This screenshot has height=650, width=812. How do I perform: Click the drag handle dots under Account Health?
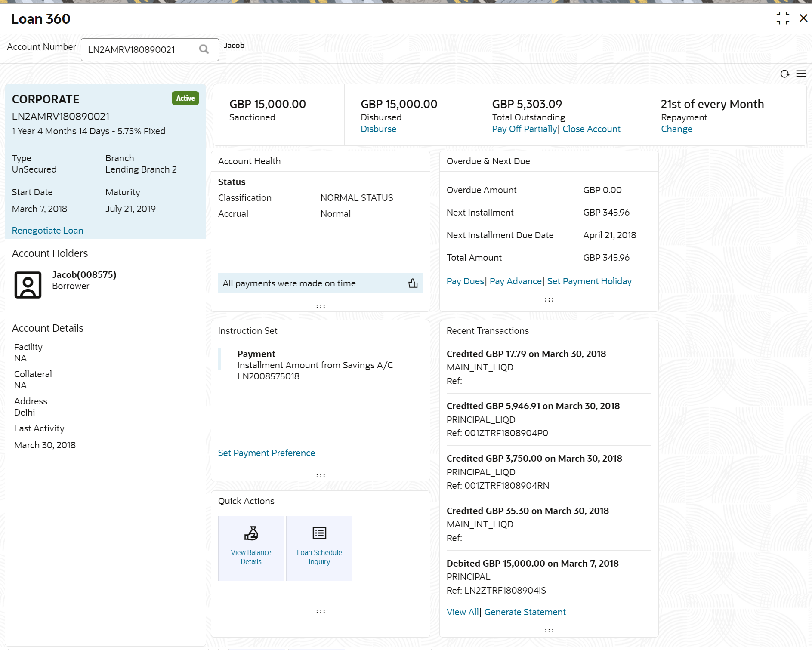point(321,306)
